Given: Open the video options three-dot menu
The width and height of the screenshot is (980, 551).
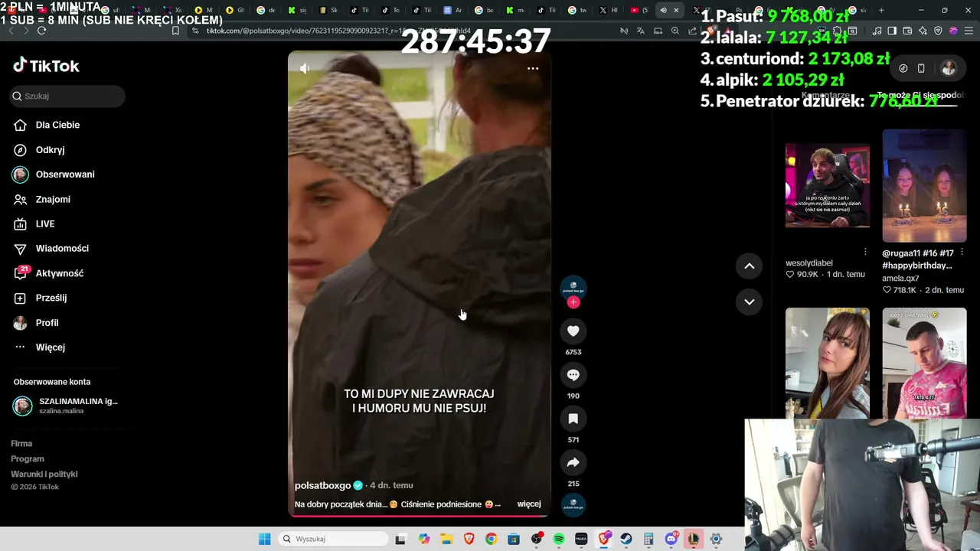Looking at the screenshot, I should point(533,69).
